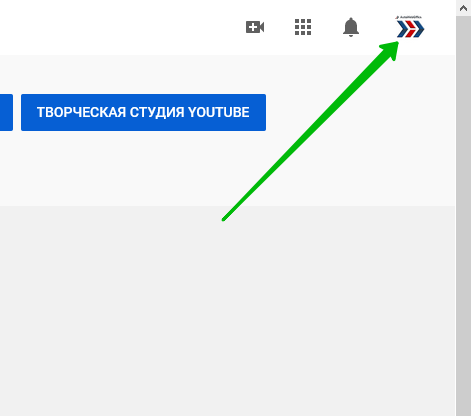The width and height of the screenshot is (471, 416).
Task: Click the nine-square grid icon
Action: coord(303,27)
